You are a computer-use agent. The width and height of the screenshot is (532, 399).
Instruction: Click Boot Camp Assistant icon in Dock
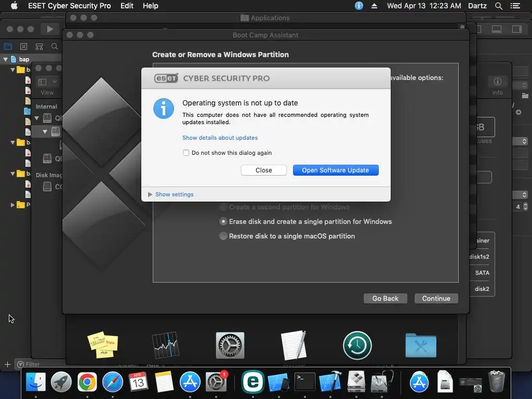coord(356,382)
